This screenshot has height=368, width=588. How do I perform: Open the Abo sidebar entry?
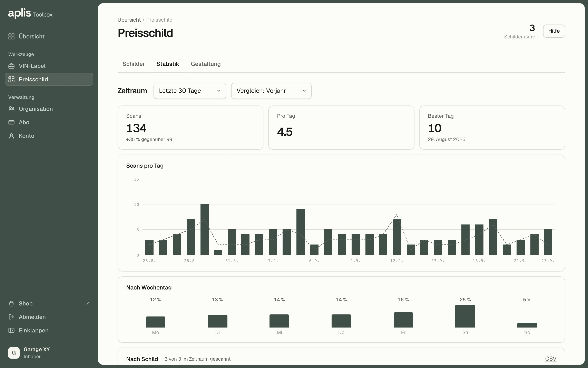tap(49, 122)
